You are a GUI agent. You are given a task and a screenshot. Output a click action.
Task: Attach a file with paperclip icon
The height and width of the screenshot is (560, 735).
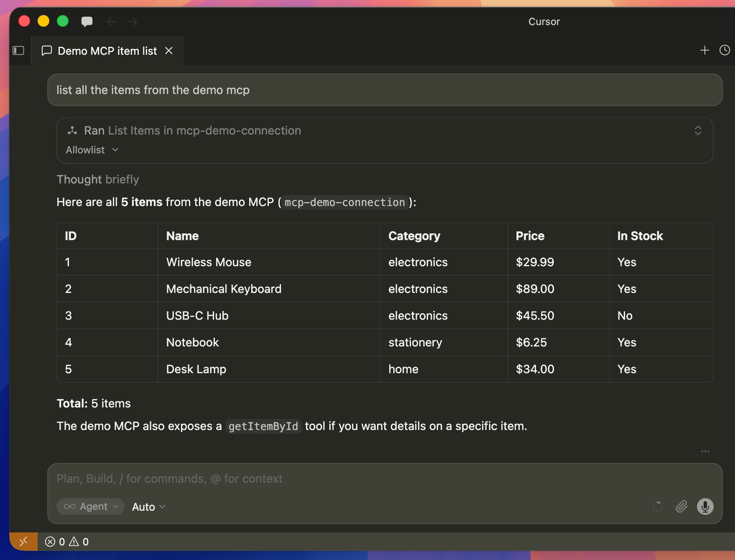pyautogui.click(x=681, y=507)
